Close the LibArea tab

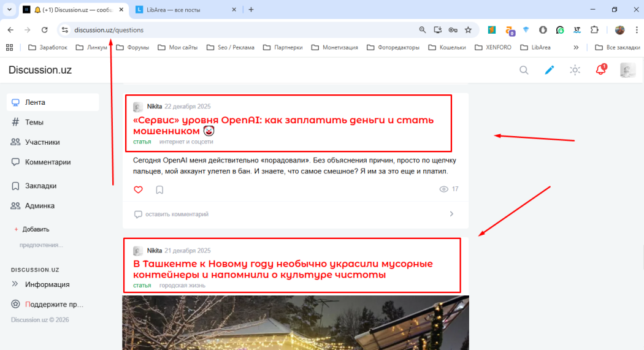pyautogui.click(x=234, y=9)
